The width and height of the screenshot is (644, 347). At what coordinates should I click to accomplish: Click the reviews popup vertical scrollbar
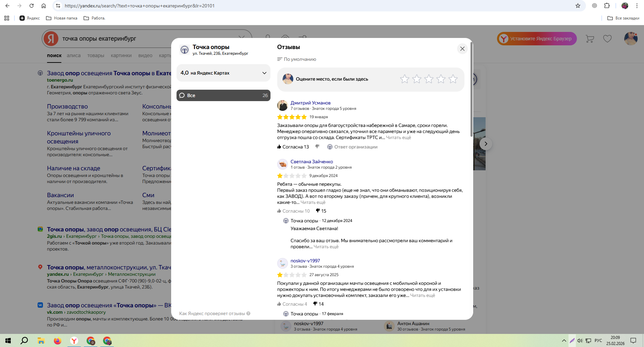(472, 89)
